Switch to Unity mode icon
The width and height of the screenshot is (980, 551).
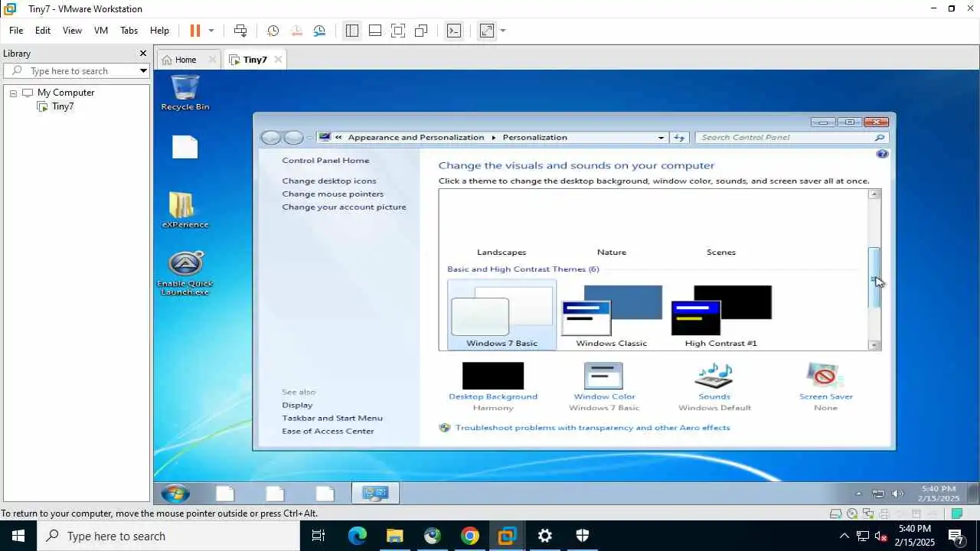tap(421, 31)
